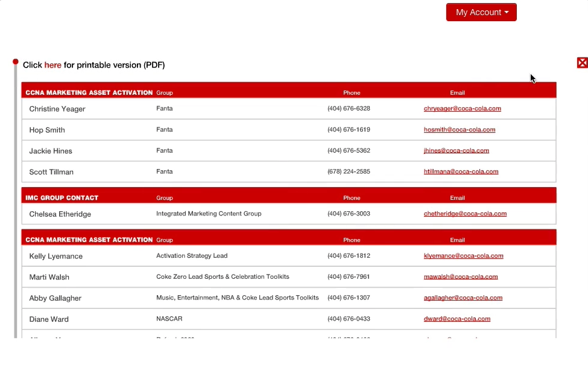588x370 pixels.
Task: Click phone number (404) 676-3003
Action: (x=349, y=214)
